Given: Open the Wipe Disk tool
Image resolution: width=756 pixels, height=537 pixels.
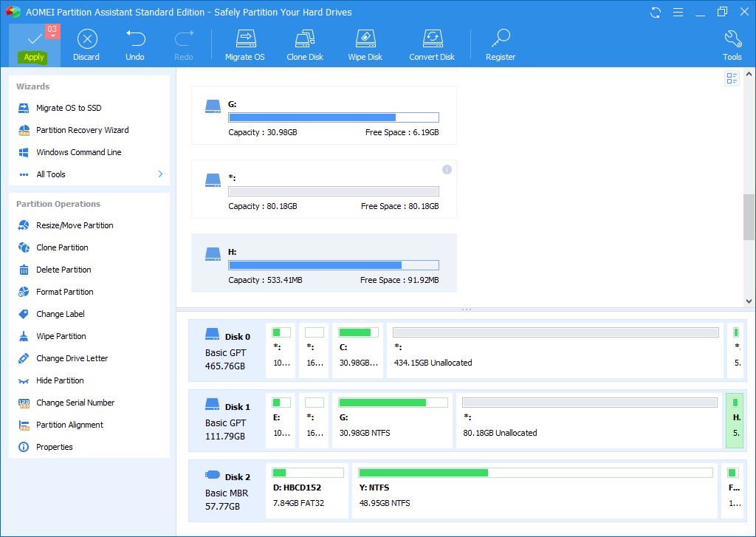Looking at the screenshot, I should (365, 39).
